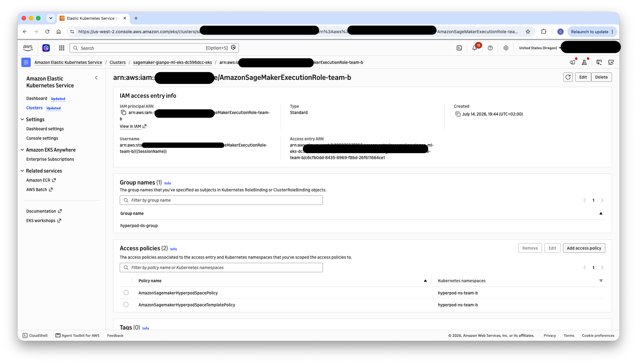Screen dimensions: 637x364
Task: Go to the browser home page
Action: tap(59, 32)
